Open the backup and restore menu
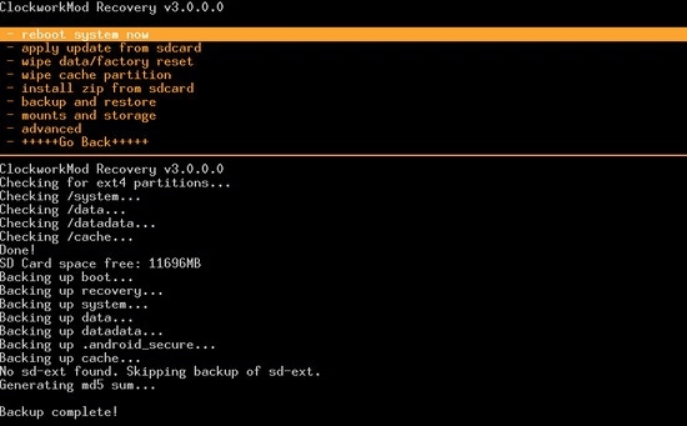This screenshot has height=427, width=687. 88,102
